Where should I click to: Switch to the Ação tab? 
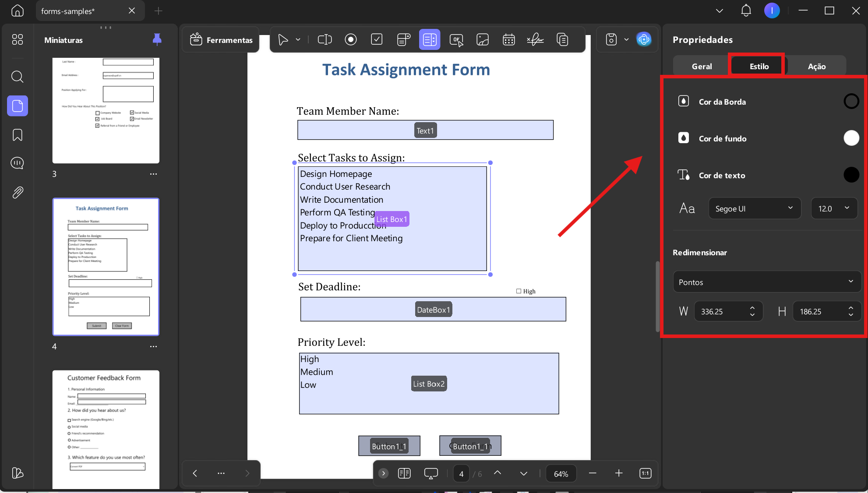click(816, 66)
